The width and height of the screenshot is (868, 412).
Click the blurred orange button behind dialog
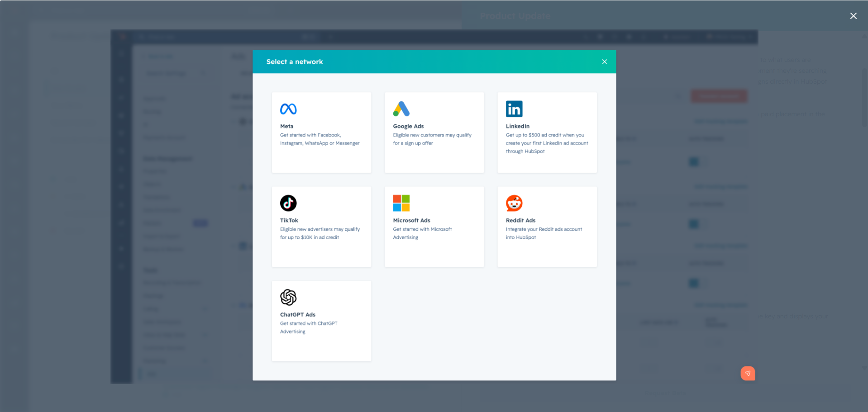click(719, 96)
